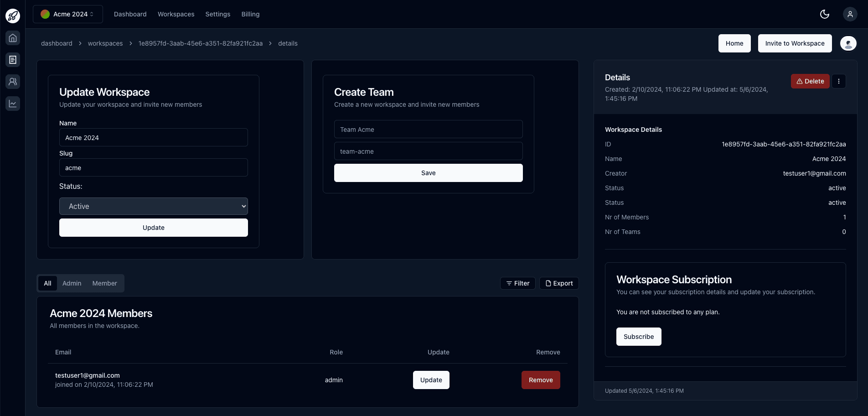Click the Home button
Viewport: 868px width, 416px height.
[734, 43]
